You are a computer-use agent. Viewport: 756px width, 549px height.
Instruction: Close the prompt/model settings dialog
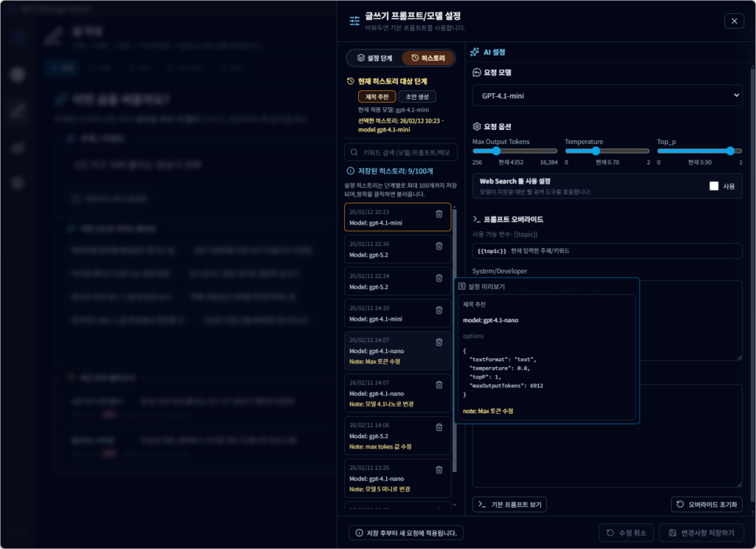click(734, 21)
